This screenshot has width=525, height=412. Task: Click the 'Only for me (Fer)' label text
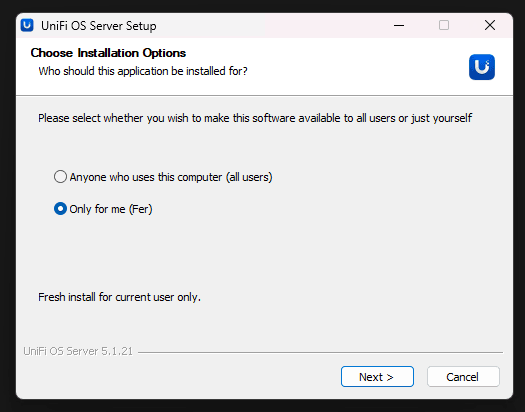(111, 209)
